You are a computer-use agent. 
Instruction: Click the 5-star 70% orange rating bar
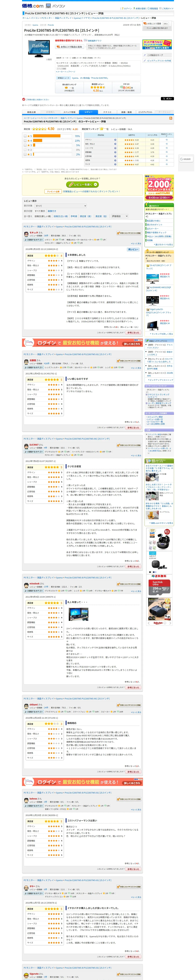click(47, 136)
